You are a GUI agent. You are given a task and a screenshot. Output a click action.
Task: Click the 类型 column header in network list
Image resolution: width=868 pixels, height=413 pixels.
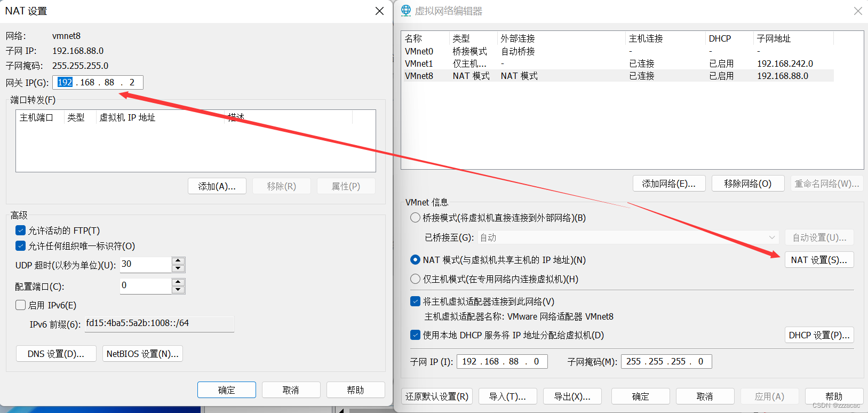tap(473, 38)
